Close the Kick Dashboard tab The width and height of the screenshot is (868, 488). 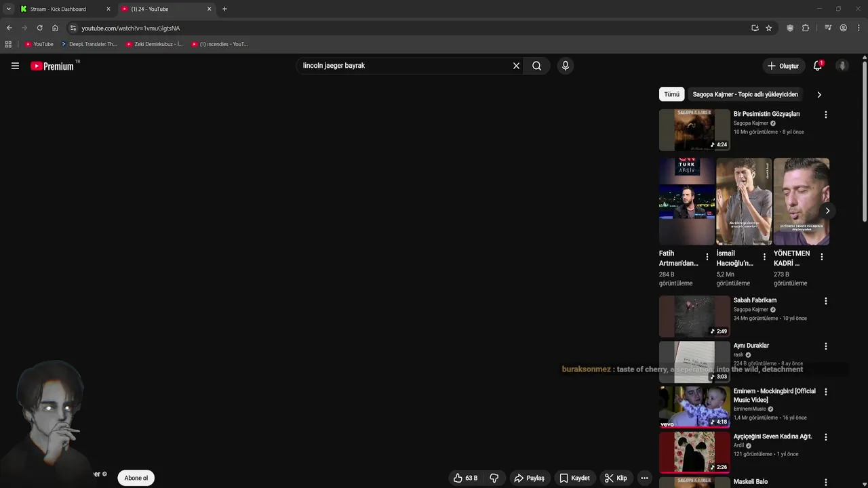pyautogui.click(x=108, y=9)
